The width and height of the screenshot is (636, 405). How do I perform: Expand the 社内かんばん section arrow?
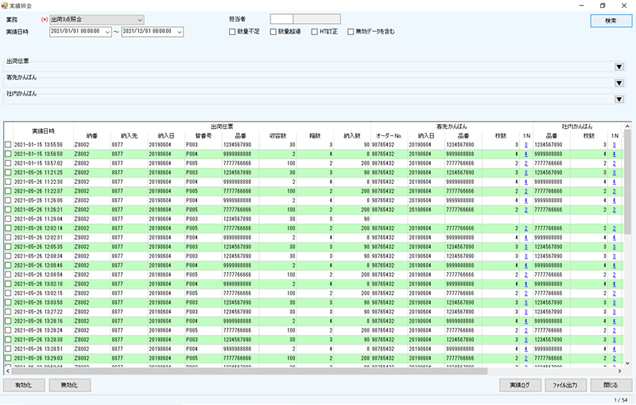coord(619,98)
